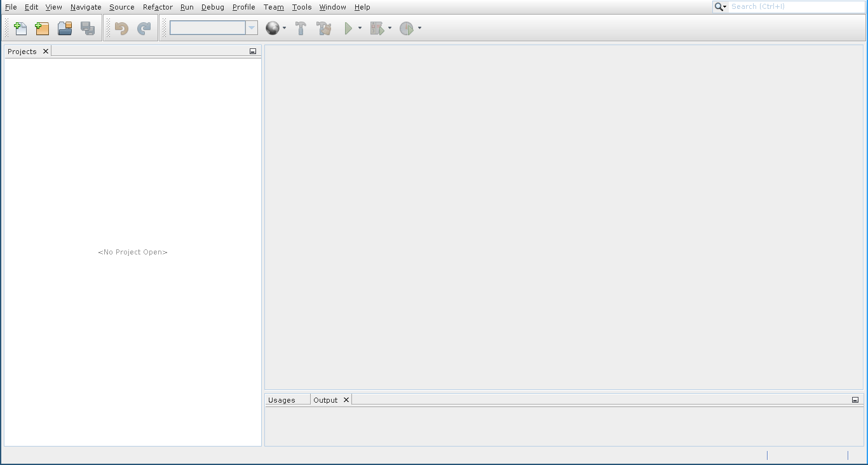The height and width of the screenshot is (465, 868).
Task: Click the Build Project hammer icon
Action: [x=301, y=29]
